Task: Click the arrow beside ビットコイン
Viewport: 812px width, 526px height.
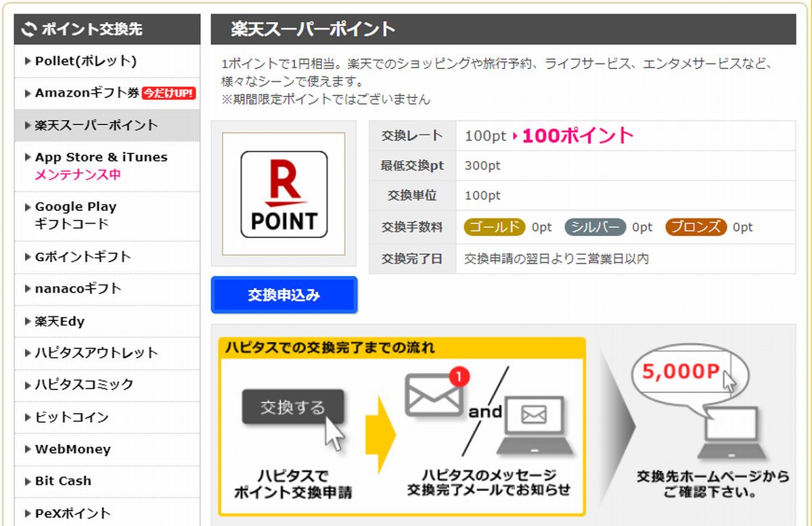Action: (x=28, y=417)
